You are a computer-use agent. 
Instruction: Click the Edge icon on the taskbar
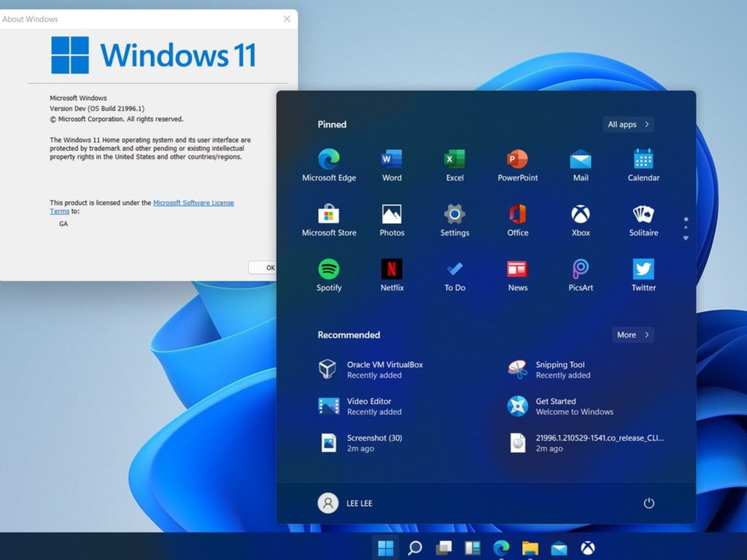point(501,548)
